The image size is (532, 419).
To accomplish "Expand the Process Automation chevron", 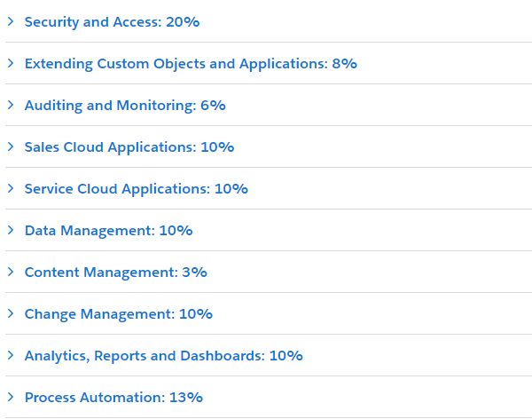I will pos(11,397).
